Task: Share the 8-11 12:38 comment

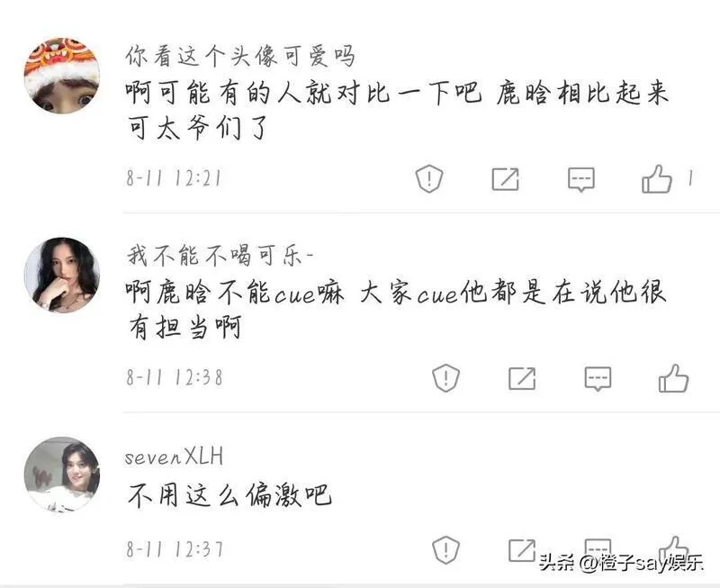Action: click(522, 378)
